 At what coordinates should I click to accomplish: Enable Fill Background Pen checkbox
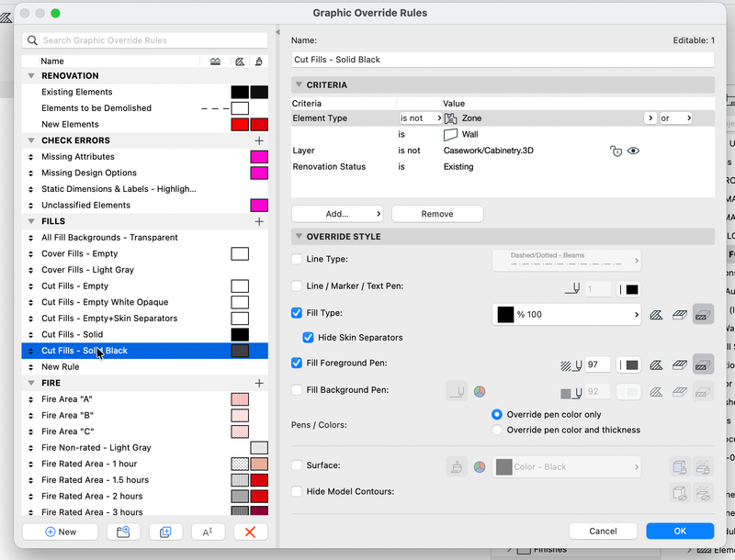(x=296, y=389)
